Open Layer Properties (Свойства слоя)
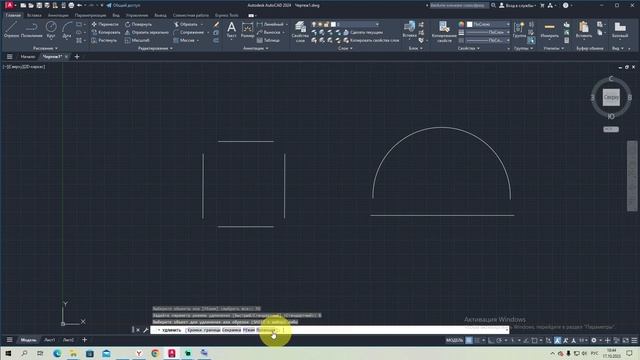 300,31
